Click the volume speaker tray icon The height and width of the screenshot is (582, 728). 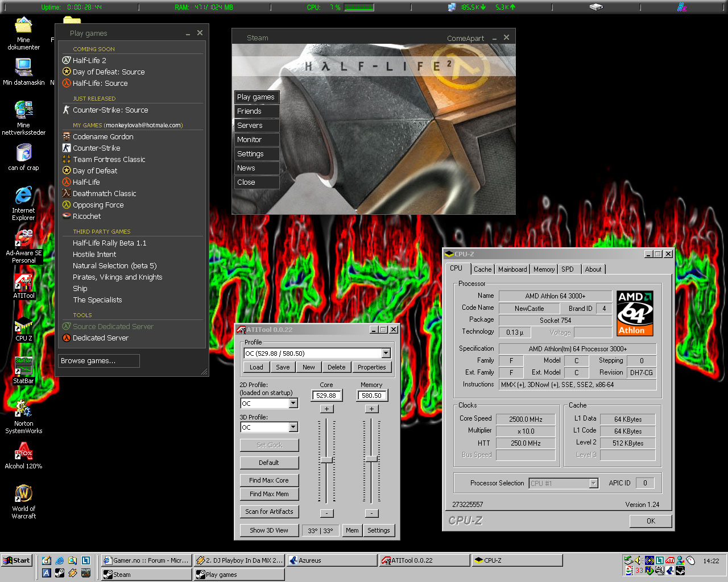(x=639, y=560)
